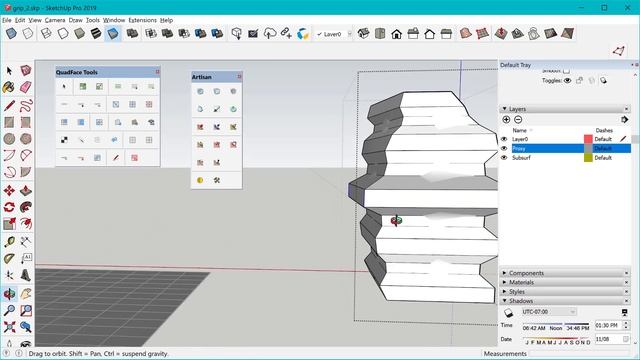
Task: Click the red Sandbox From Scratch grid
Action: click(482, 33)
